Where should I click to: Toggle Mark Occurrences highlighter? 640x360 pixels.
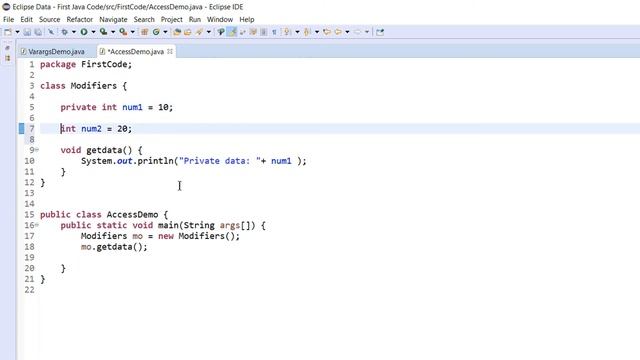[x=232, y=32]
